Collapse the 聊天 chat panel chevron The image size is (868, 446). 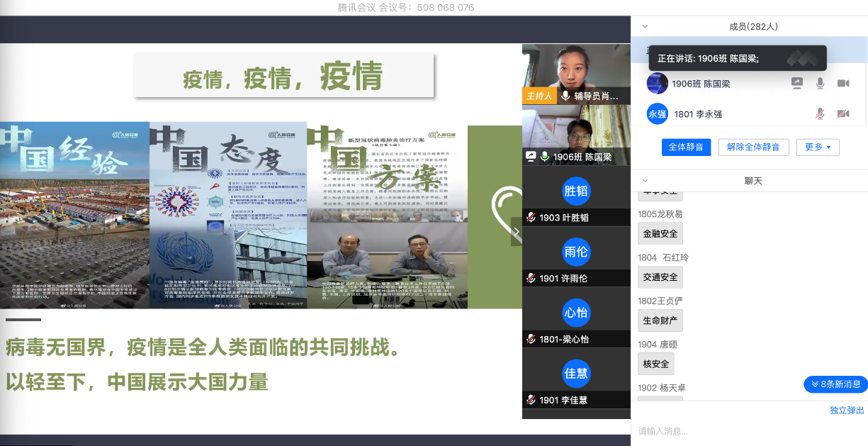pyautogui.click(x=645, y=181)
